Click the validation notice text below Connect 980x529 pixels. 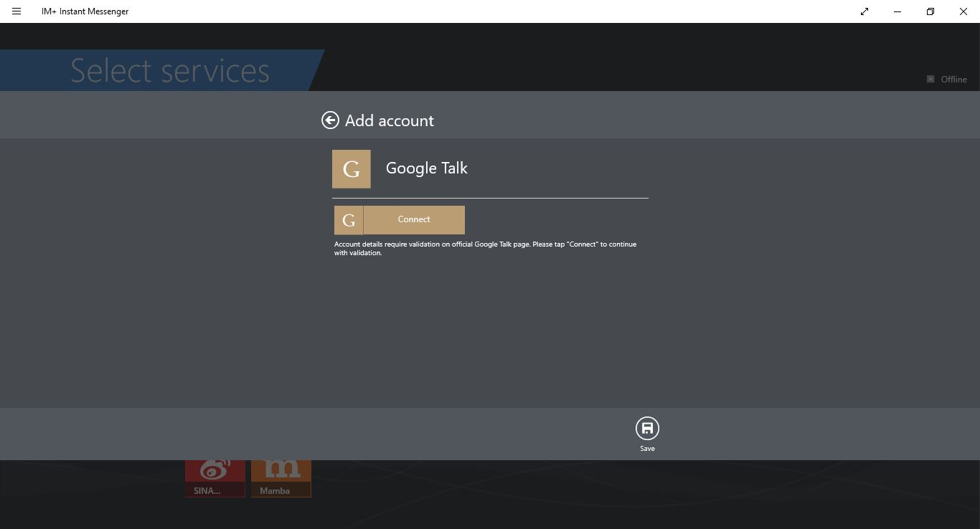coord(485,249)
